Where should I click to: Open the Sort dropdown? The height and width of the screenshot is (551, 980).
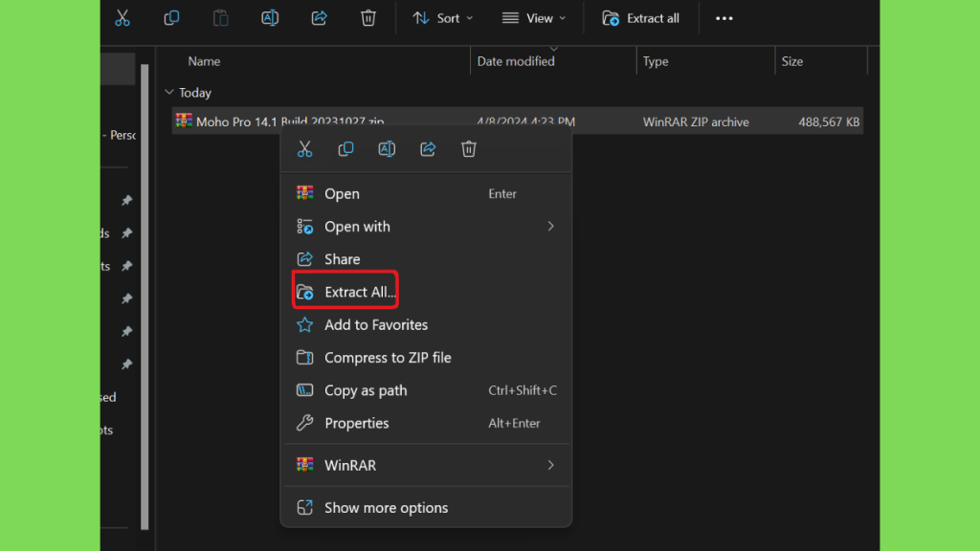pos(442,18)
